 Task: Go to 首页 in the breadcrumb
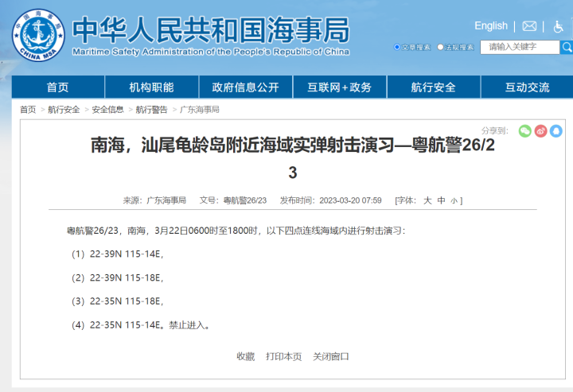[28, 110]
